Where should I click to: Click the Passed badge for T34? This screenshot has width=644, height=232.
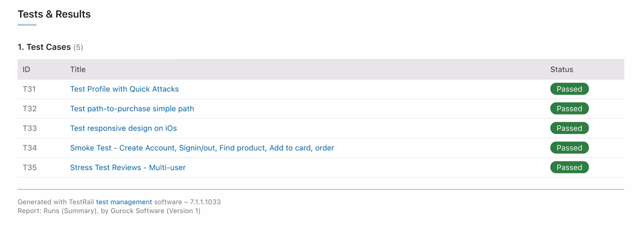tap(569, 148)
